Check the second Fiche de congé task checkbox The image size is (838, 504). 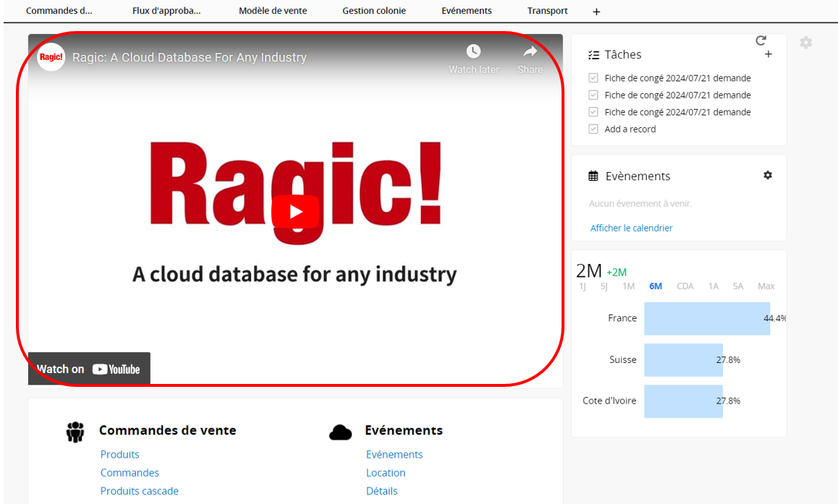pos(593,95)
